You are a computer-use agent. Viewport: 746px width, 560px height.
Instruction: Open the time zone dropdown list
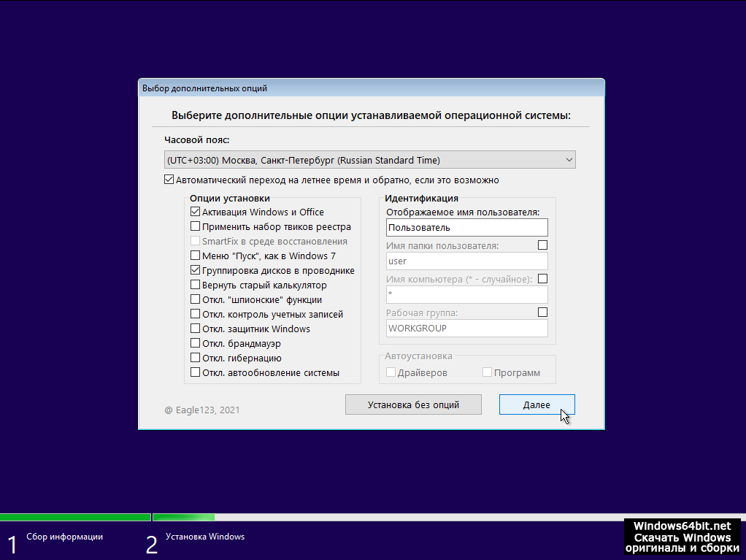point(369,160)
